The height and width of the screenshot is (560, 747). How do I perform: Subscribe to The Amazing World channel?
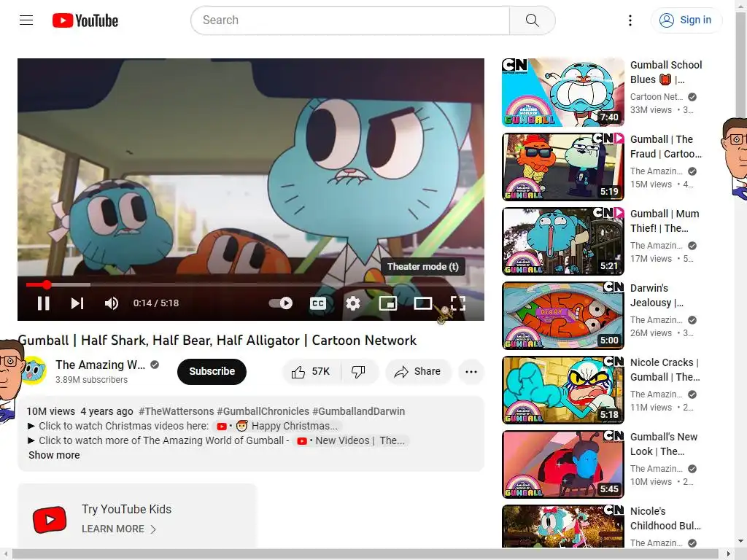pos(212,371)
